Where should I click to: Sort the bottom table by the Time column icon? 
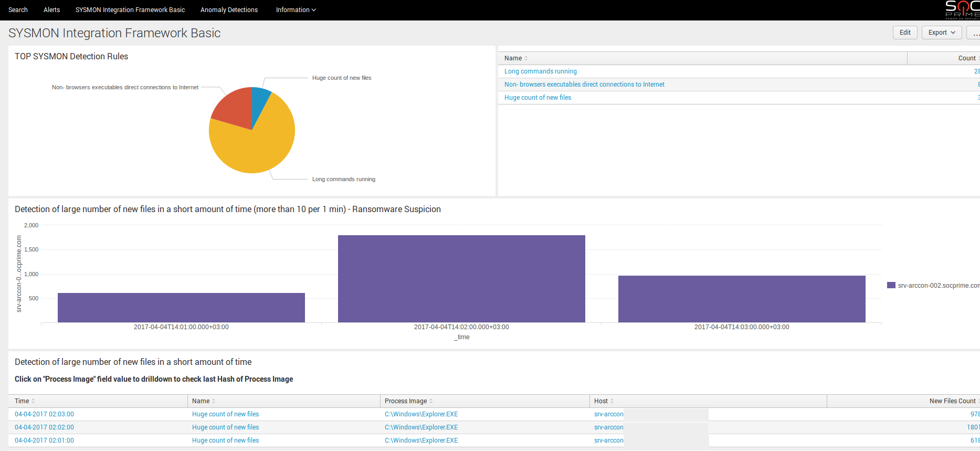point(33,401)
